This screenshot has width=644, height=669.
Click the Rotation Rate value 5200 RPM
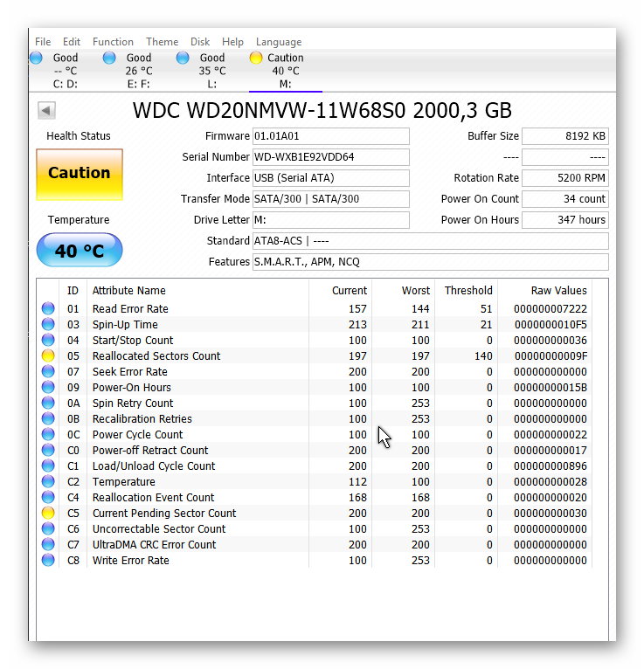(x=565, y=178)
